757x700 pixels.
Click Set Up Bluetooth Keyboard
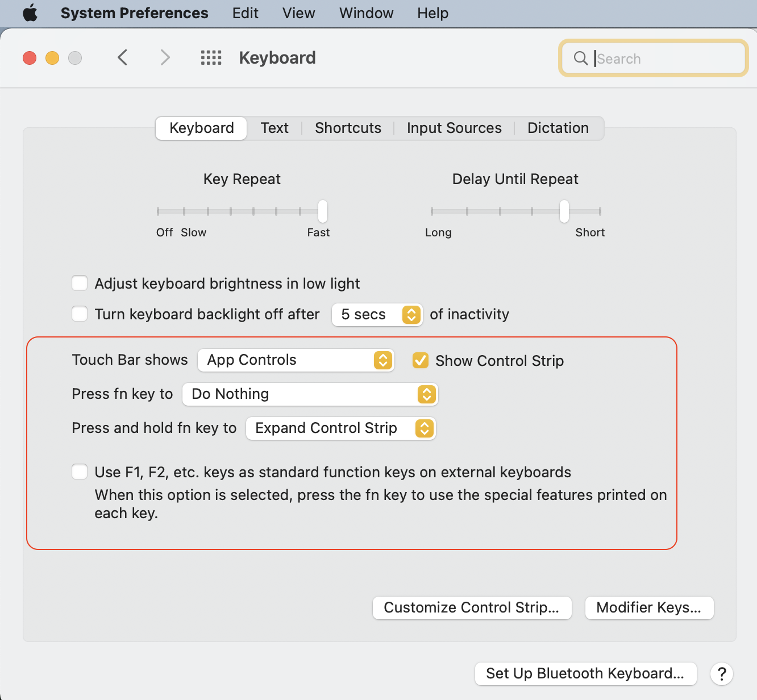pos(585,673)
